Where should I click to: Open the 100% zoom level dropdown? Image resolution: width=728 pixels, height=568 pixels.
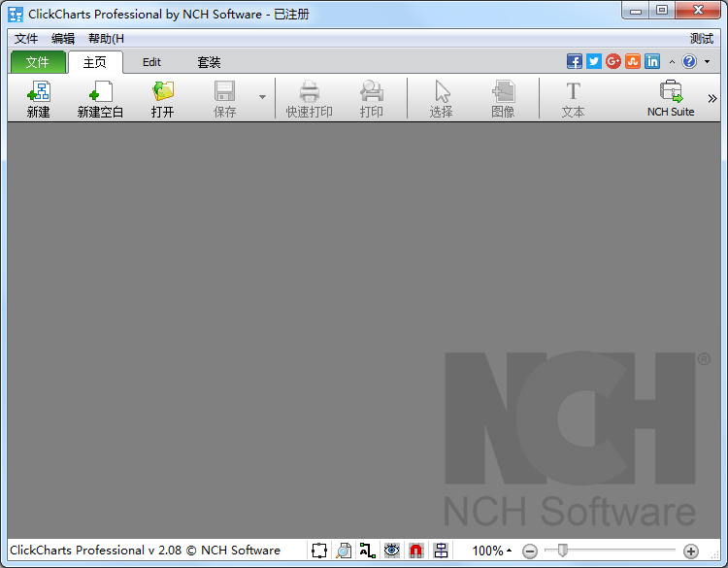492,551
